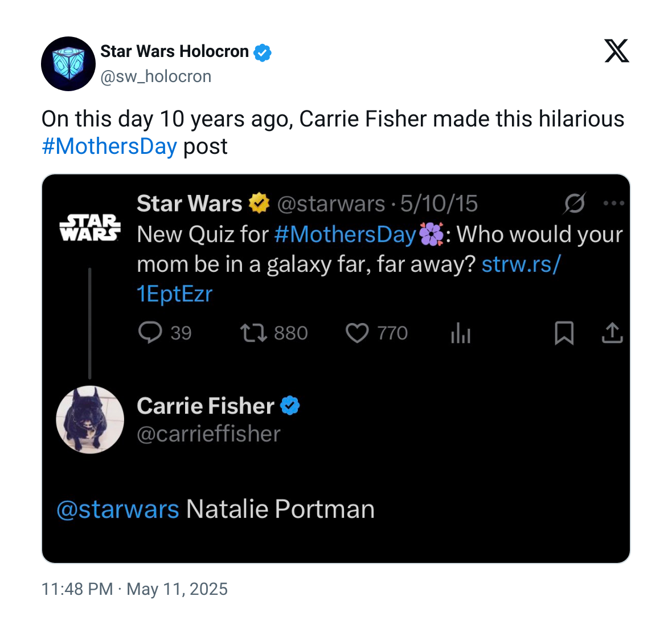The width and height of the screenshot is (672, 637).
Task: Click Star Wars Holocron blue verified badge
Action: [x=263, y=52]
